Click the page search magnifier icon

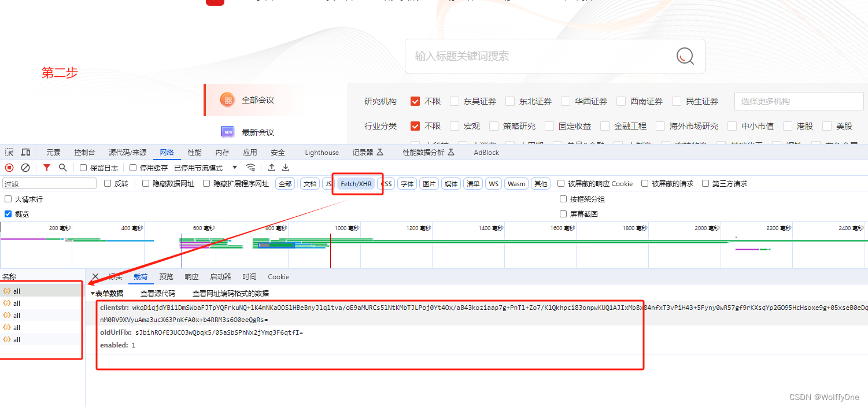point(685,56)
